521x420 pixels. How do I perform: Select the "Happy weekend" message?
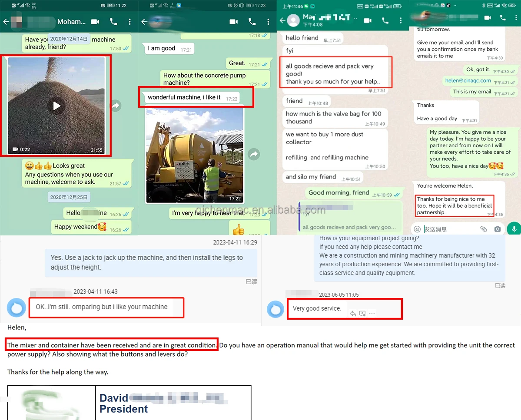pos(91,227)
